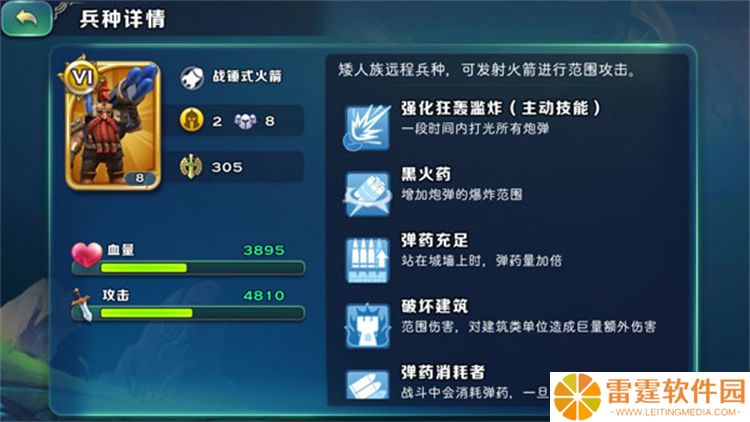Select the unit type icon beside 战锤式火箭
750x422 pixels.
(192, 77)
